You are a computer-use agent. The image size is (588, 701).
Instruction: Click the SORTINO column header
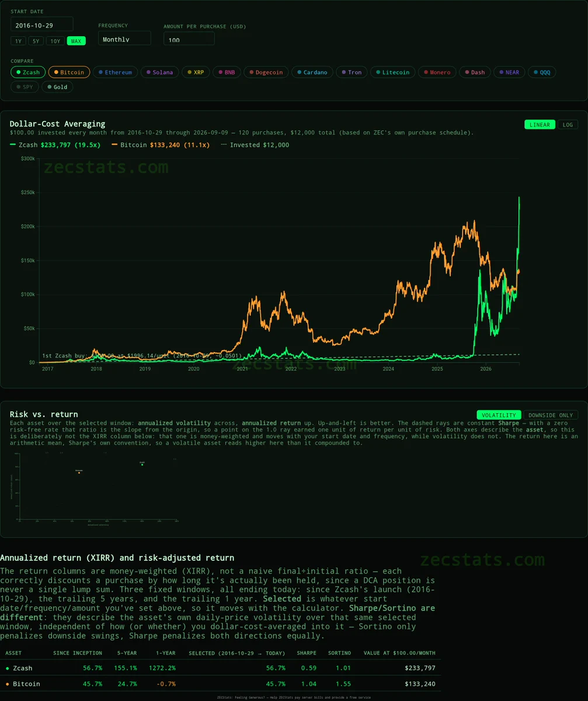339,653
